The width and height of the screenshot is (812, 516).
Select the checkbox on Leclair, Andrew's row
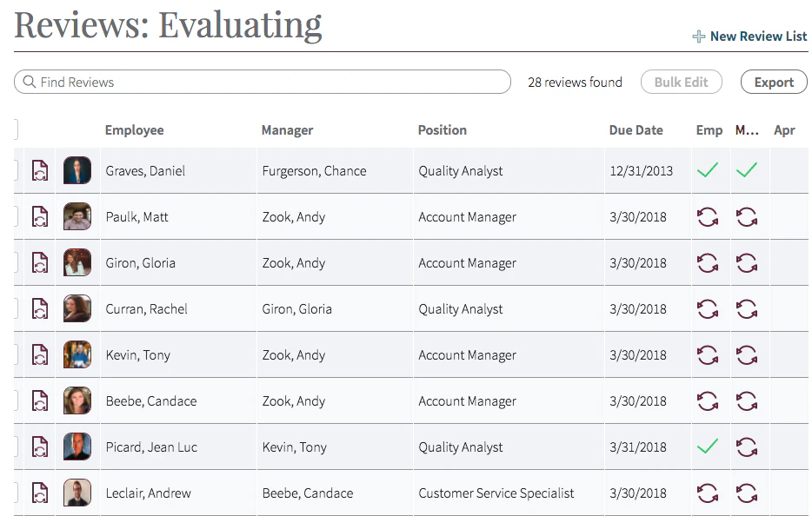click(x=14, y=493)
